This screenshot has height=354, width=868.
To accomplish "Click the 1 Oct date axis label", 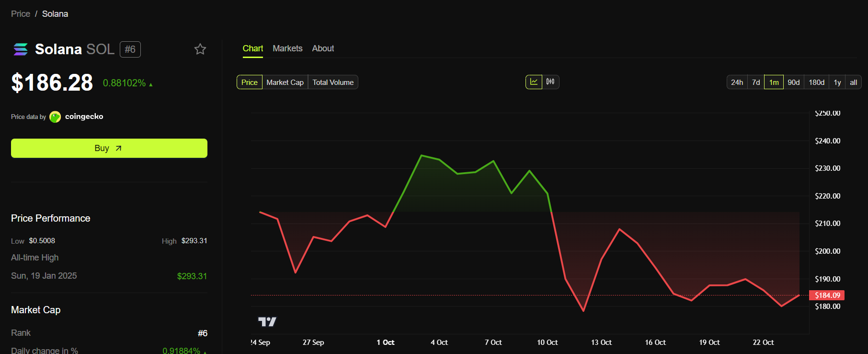I will tap(385, 342).
